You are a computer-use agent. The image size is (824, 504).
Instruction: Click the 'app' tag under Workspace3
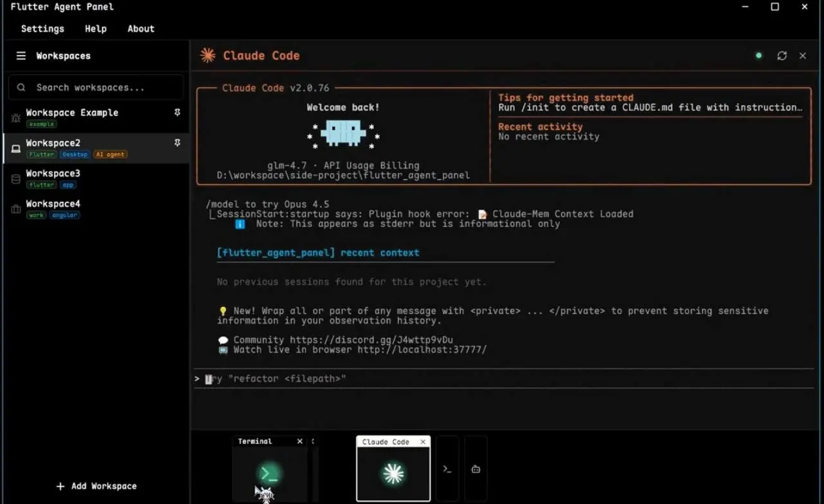tap(68, 185)
